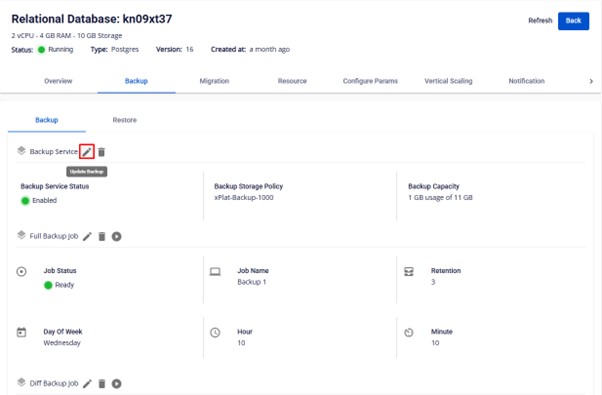Delete the Full Backup Job
The image size is (602, 395).
coord(102,236)
